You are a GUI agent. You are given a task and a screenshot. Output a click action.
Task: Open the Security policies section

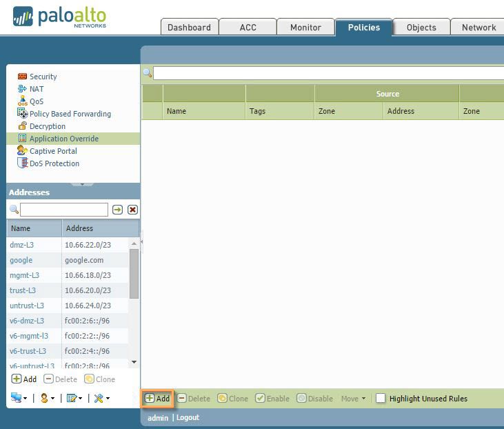coord(43,77)
